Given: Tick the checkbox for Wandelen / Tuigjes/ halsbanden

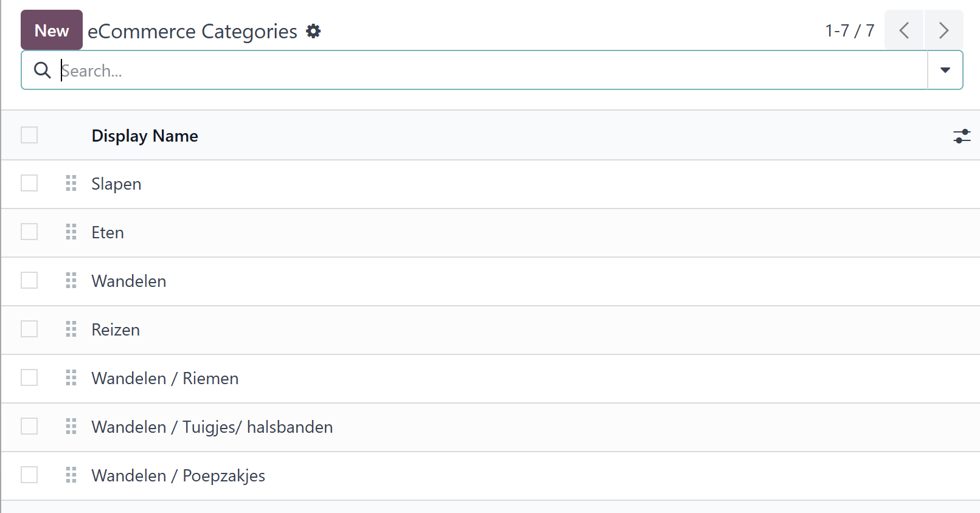Looking at the screenshot, I should [29, 426].
